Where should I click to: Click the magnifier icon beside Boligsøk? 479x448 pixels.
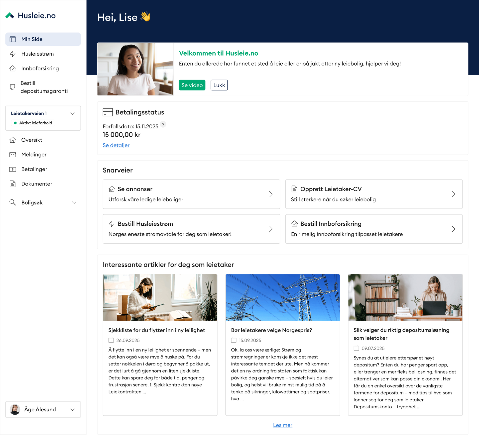(12, 202)
